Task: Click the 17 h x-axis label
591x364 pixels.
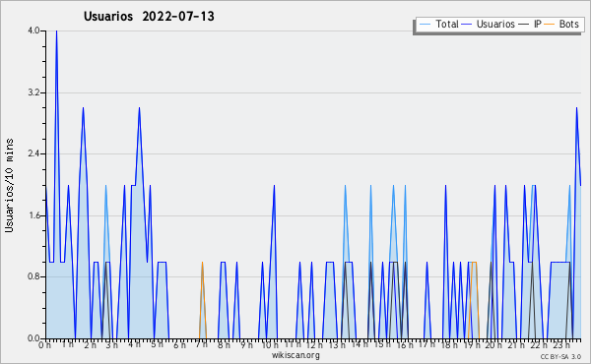Action: coord(427,344)
